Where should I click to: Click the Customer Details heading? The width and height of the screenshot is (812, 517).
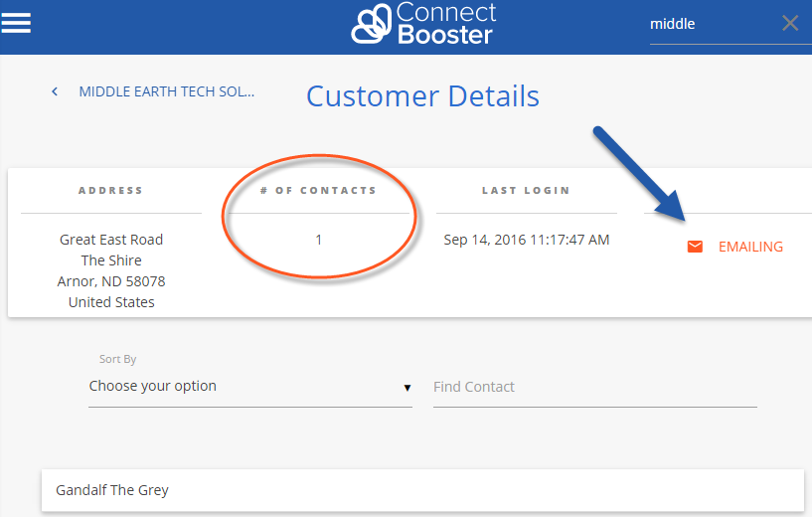(x=422, y=96)
